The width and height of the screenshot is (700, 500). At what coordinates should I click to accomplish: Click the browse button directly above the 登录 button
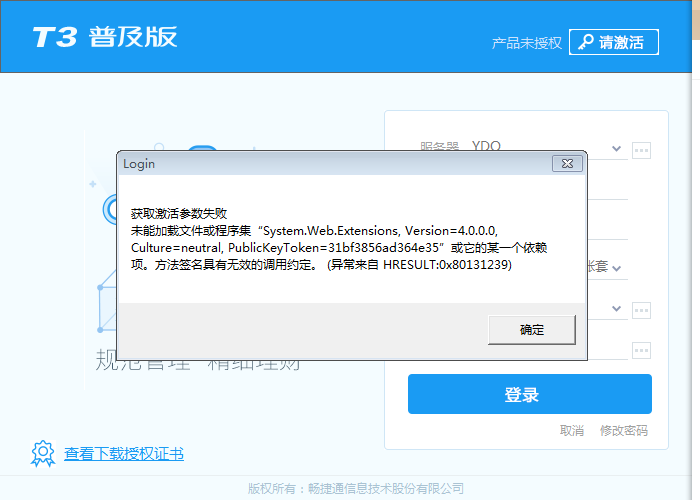coord(642,350)
